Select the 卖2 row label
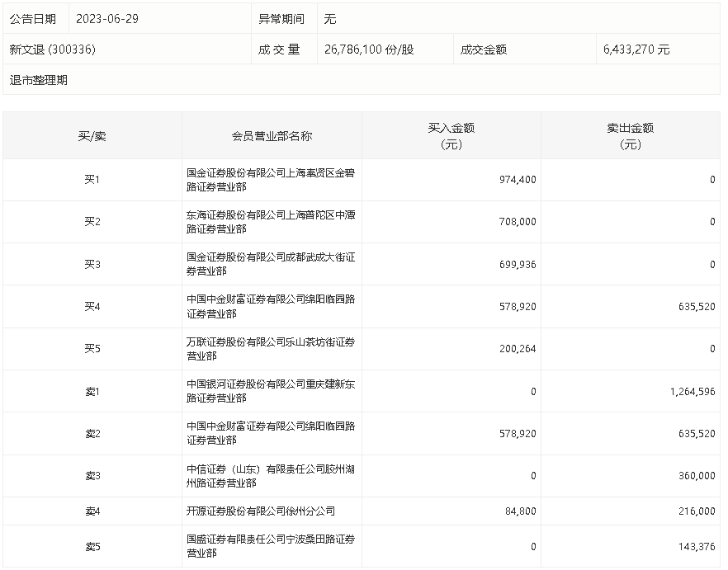Screen dimensions: 728x570 92,434
